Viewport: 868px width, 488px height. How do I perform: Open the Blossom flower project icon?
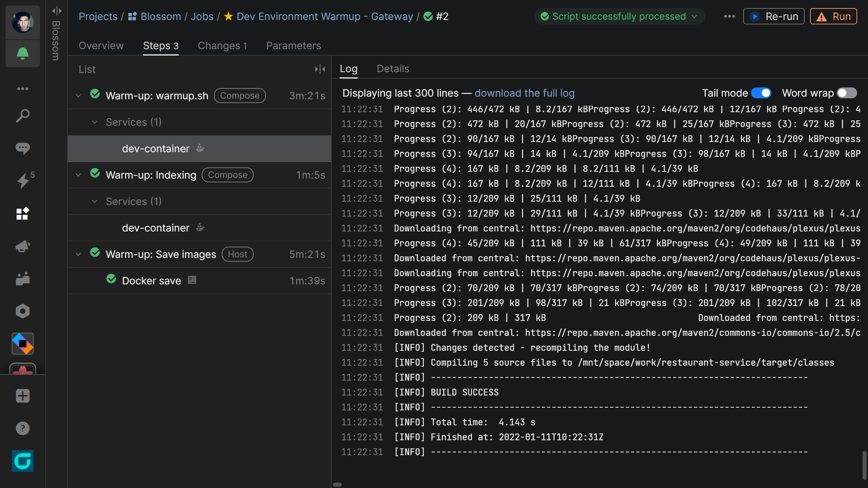23,369
